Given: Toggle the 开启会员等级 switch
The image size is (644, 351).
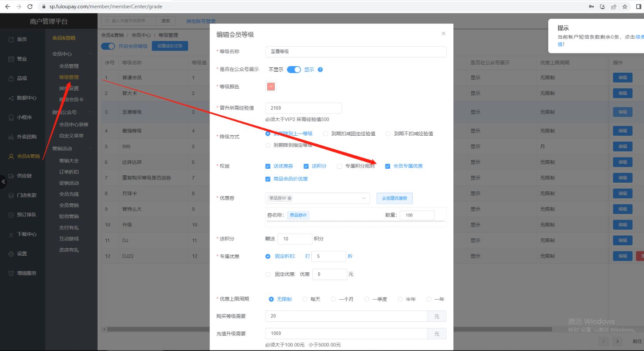Looking at the screenshot, I should click(108, 46).
